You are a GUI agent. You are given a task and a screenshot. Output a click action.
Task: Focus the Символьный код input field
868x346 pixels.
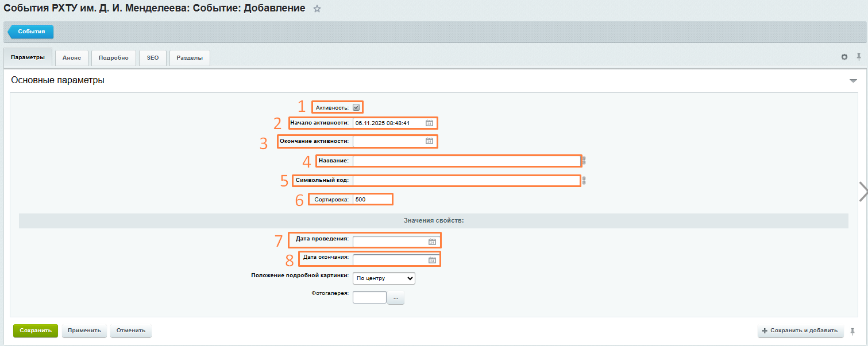click(x=466, y=181)
